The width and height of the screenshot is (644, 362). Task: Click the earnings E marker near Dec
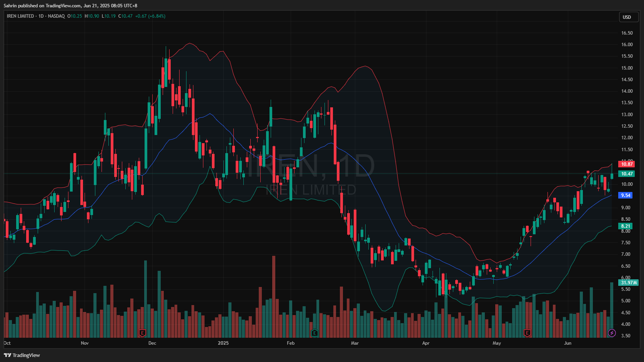click(x=142, y=333)
